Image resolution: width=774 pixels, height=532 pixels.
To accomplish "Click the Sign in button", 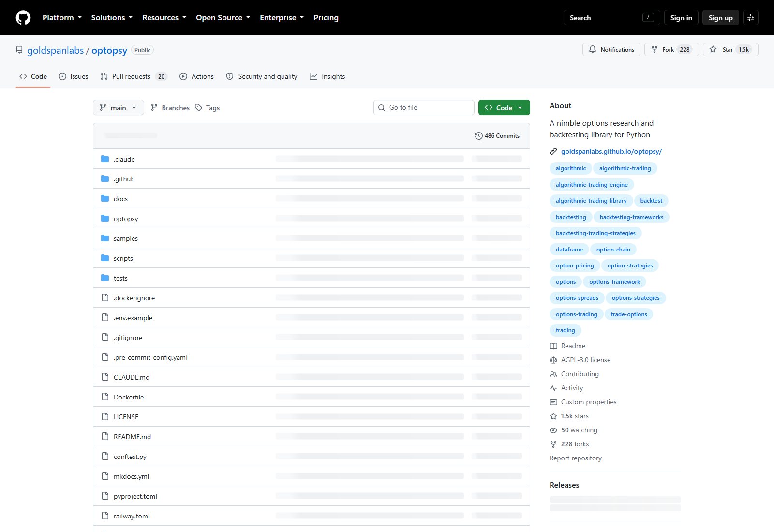I will [681, 18].
